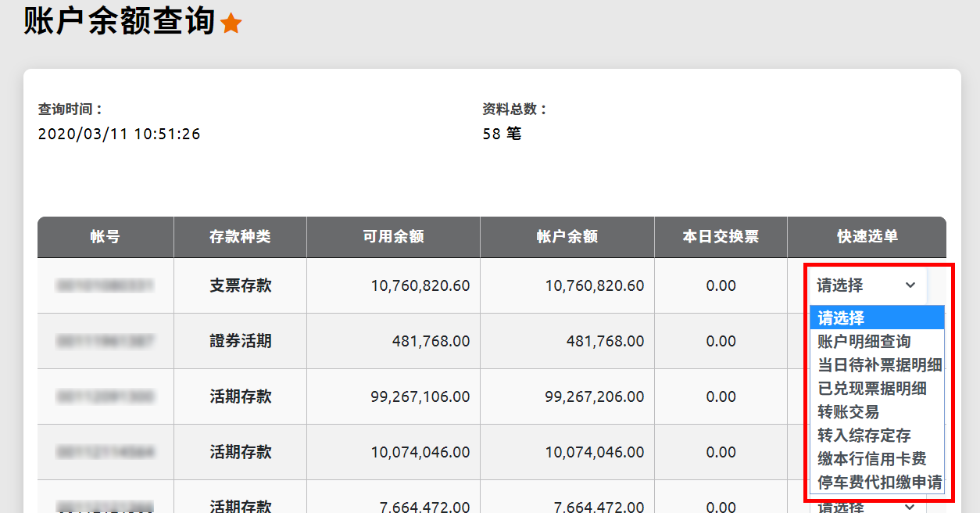This screenshot has height=513, width=980.
Task: Click the 快速选单 column header
Action: tap(867, 237)
